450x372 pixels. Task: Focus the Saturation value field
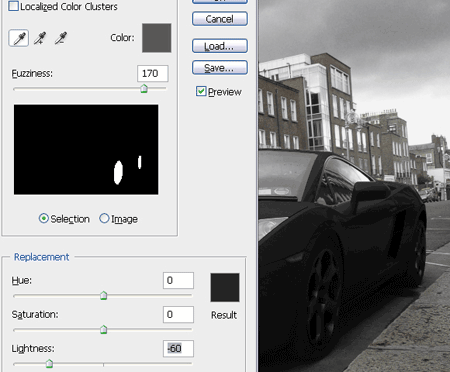click(178, 314)
